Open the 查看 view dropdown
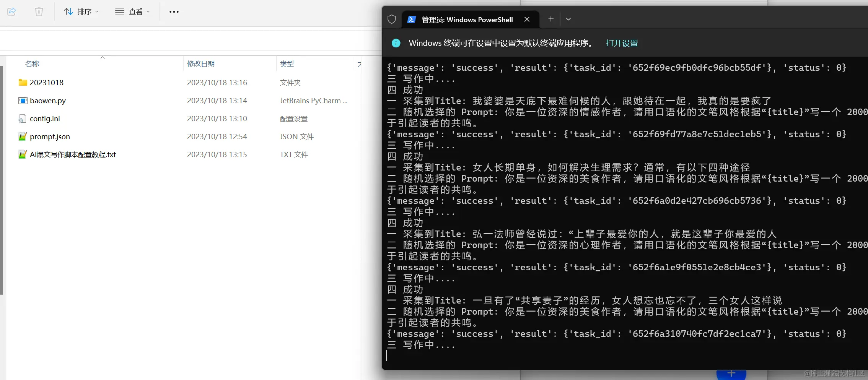This screenshot has width=868, height=380. [x=132, y=11]
